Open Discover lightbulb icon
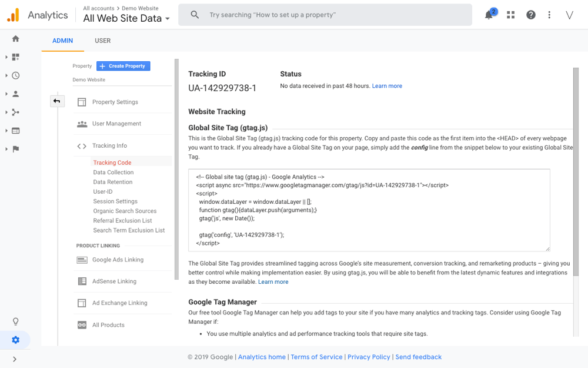 15,321
